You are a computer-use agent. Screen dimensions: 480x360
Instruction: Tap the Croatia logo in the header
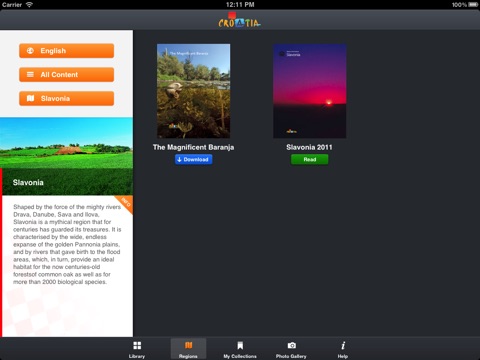pyautogui.click(x=240, y=20)
